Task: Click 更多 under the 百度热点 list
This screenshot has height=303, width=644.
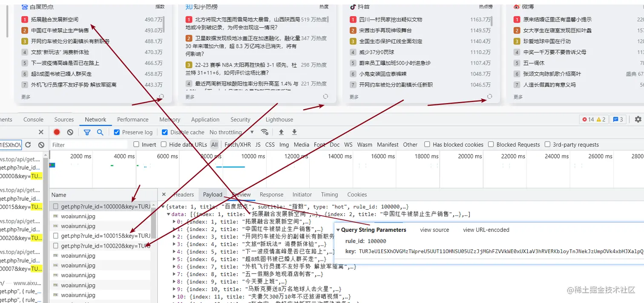Action: [x=26, y=97]
